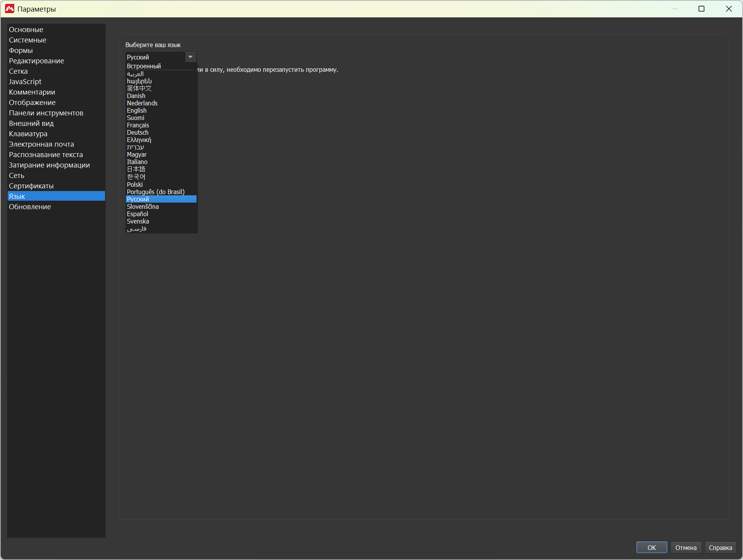This screenshot has height=560, width=743.
Task: Open Распознавание текста category
Action: 46,154
